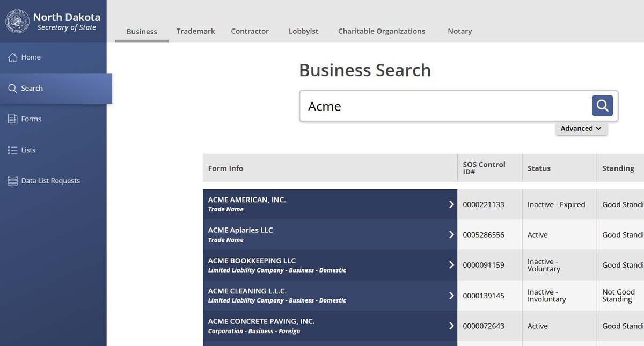Viewport: 644px width, 346px height.
Task: Open Forms from the sidebar
Action: 53,119
